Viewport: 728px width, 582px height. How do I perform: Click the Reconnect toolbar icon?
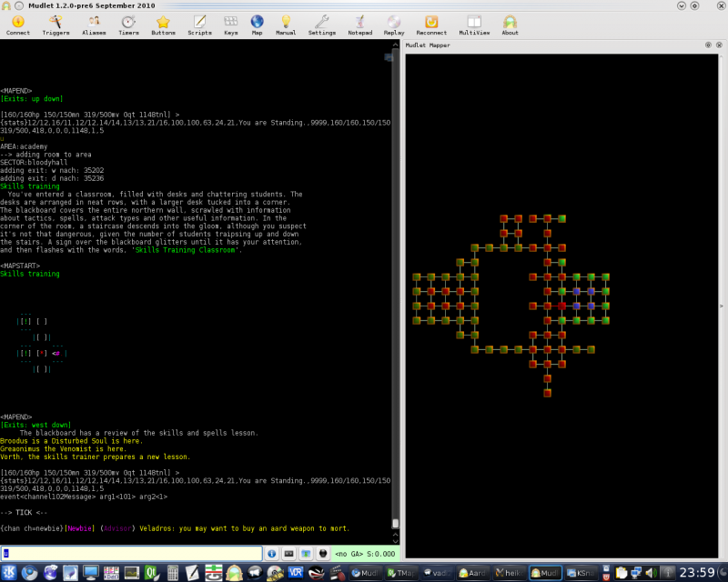(x=431, y=25)
